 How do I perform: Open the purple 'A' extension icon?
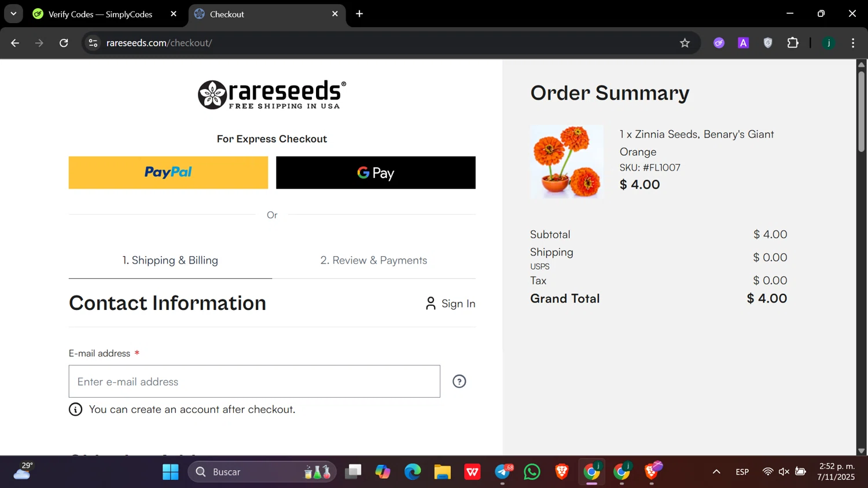(x=744, y=43)
